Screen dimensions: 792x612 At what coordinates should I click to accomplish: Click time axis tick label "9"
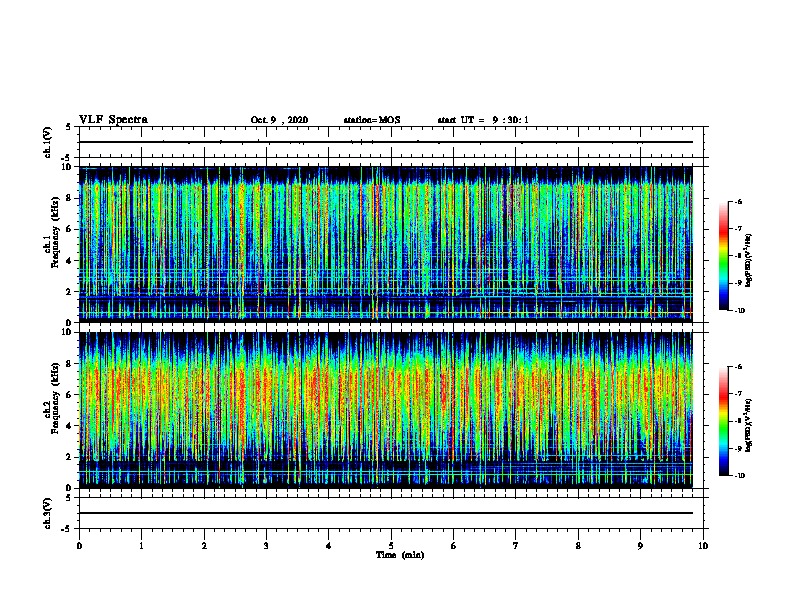point(640,546)
